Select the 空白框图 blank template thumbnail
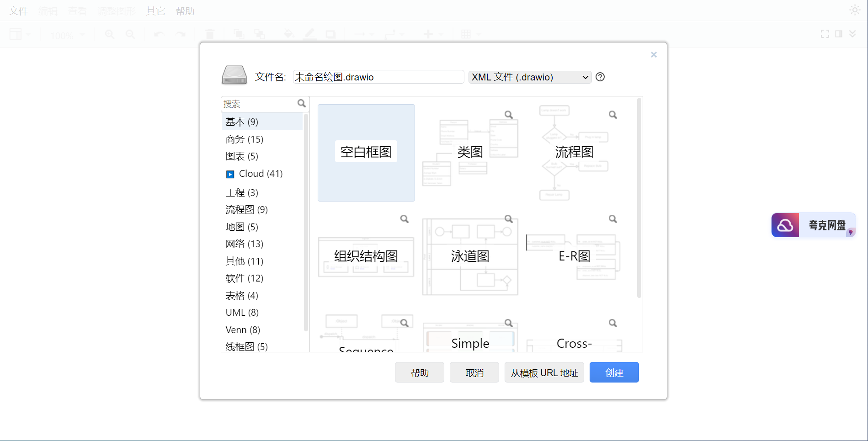Screen dimensions: 868x441 366,153
